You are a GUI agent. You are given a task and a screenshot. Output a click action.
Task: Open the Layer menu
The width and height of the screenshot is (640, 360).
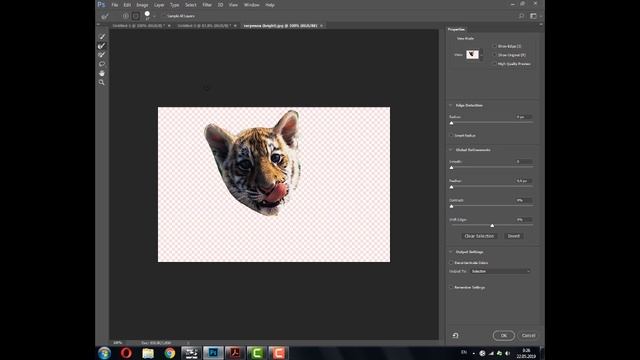[x=159, y=5]
